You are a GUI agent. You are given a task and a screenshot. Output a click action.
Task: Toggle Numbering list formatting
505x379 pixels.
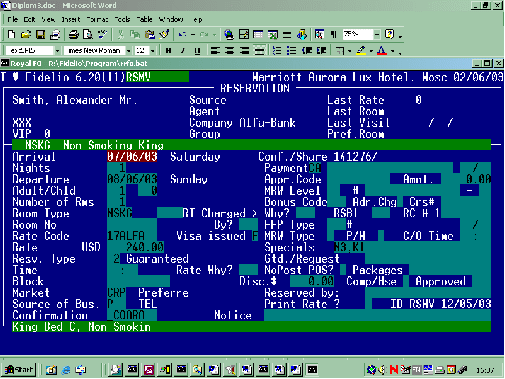[277, 51]
